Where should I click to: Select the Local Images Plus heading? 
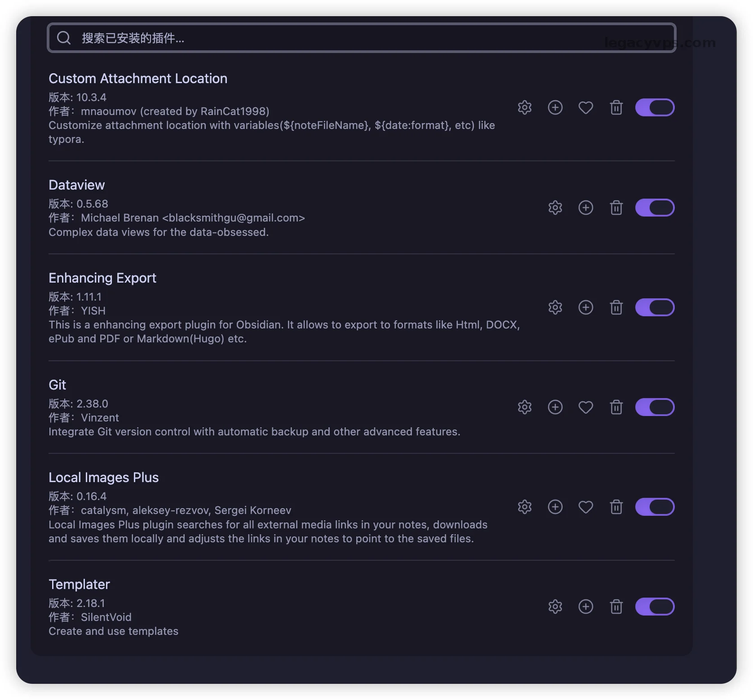(x=104, y=478)
